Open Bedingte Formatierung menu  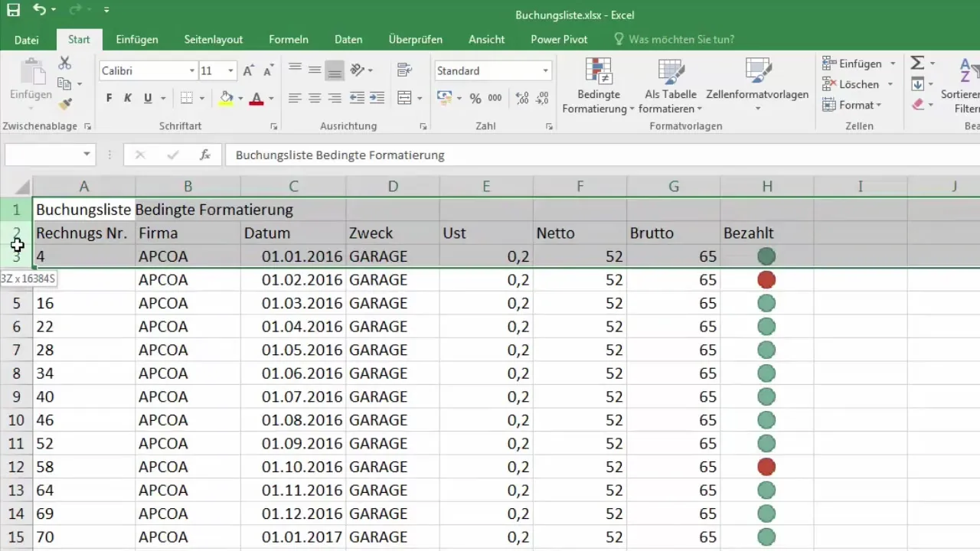tap(598, 85)
